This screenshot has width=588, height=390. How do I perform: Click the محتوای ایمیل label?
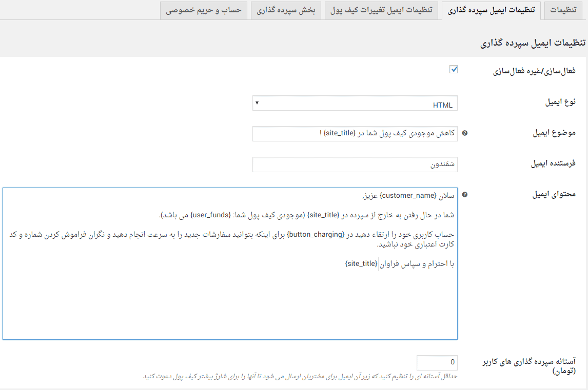[x=554, y=194]
